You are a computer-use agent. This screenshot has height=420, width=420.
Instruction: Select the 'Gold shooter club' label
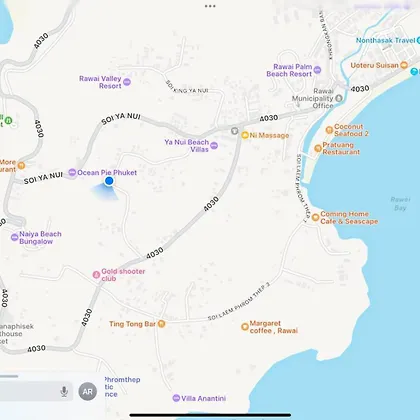[x=123, y=275]
